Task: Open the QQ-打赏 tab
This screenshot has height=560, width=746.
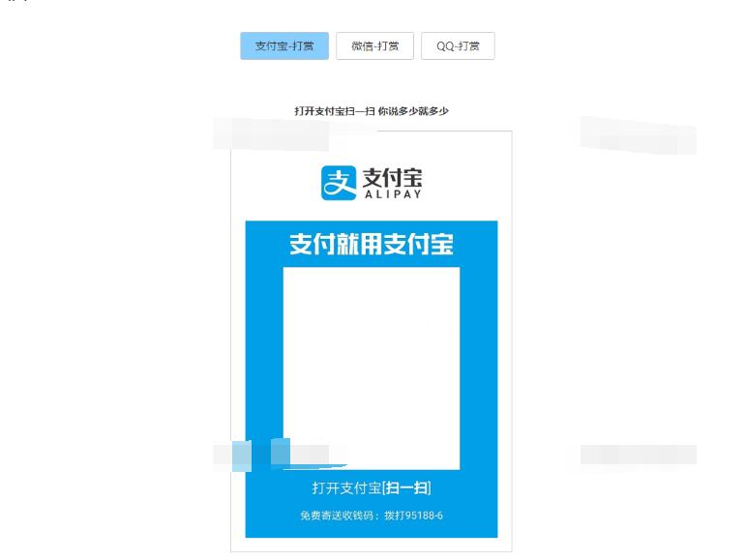Action: pos(458,46)
